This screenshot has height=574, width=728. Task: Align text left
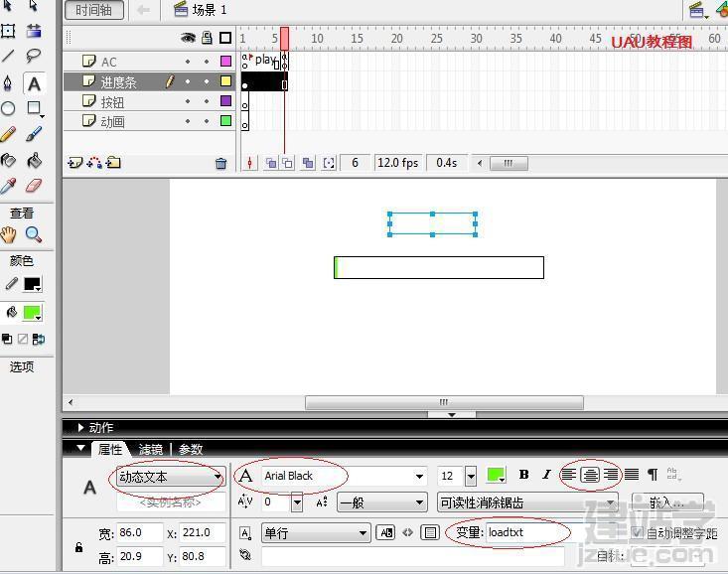coord(569,475)
